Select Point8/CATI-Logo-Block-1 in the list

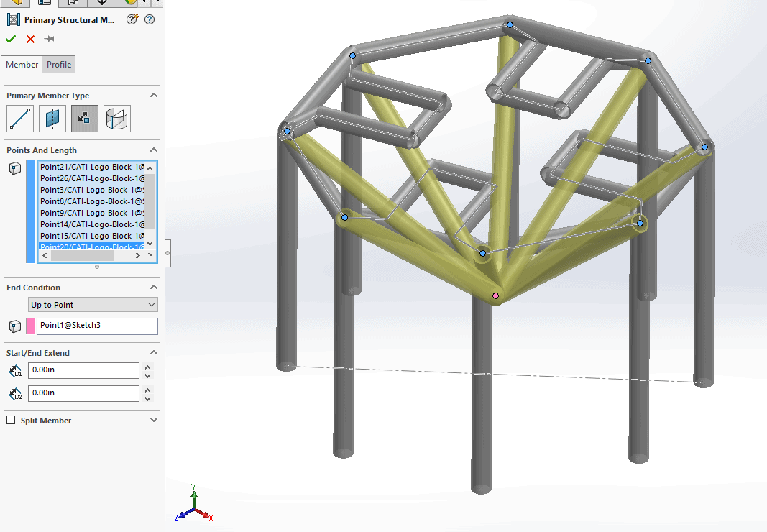(x=91, y=201)
